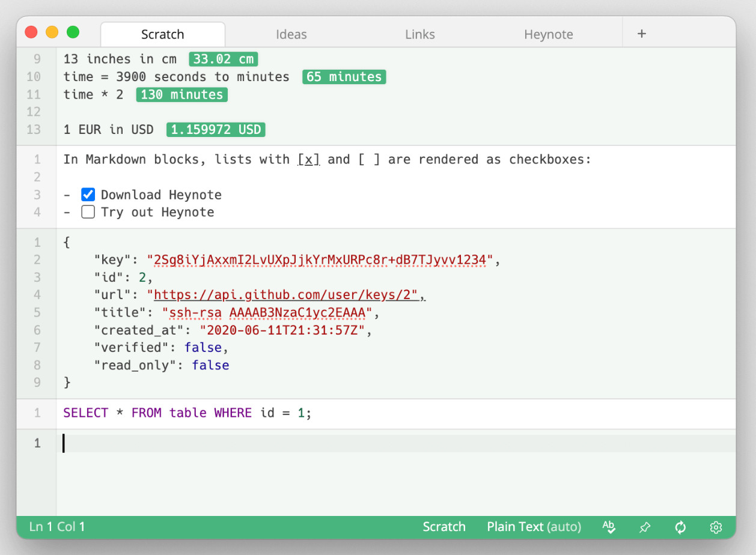Click the 1.159972 USD result badge

click(x=216, y=130)
